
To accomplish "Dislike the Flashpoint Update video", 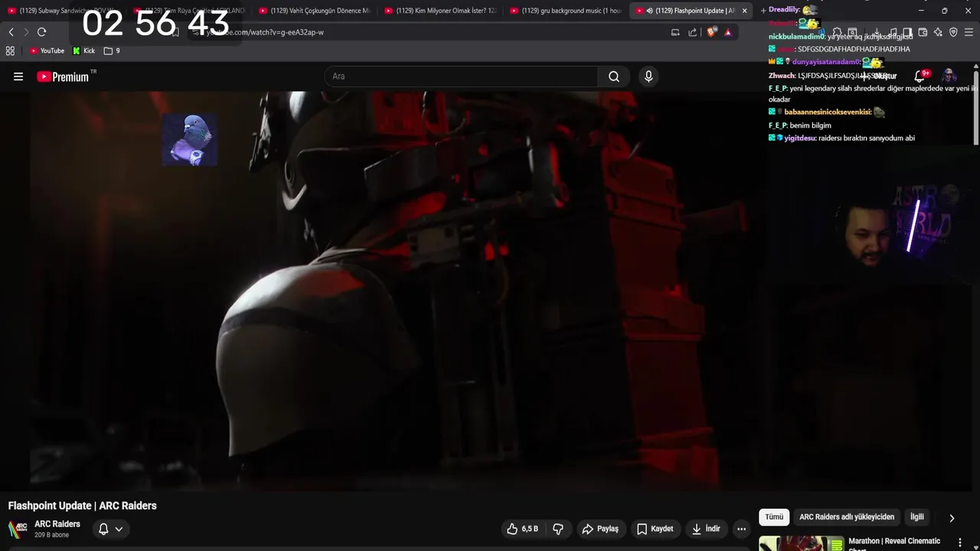I will click(x=558, y=529).
